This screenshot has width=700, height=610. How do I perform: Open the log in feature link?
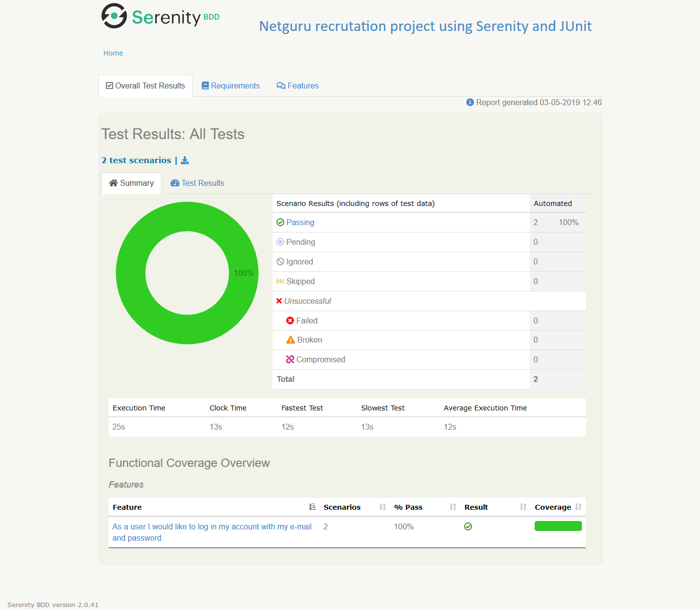[212, 532]
